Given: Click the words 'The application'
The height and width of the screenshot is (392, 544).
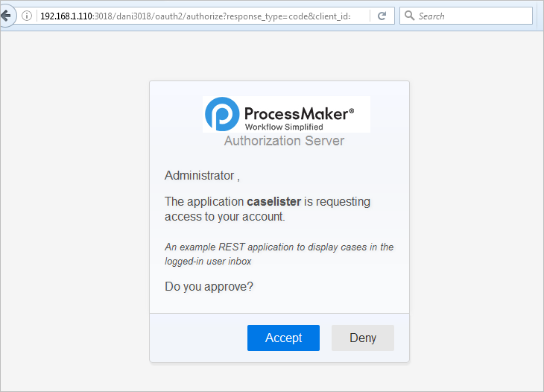Looking at the screenshot, I should 204,202.
